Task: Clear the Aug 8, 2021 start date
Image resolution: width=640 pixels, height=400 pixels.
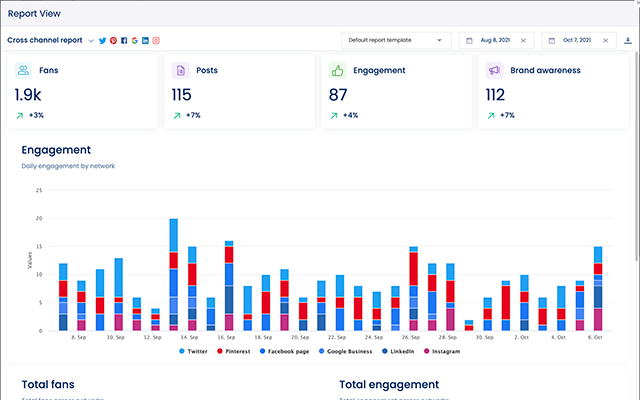Action: (x=522, y=40)
